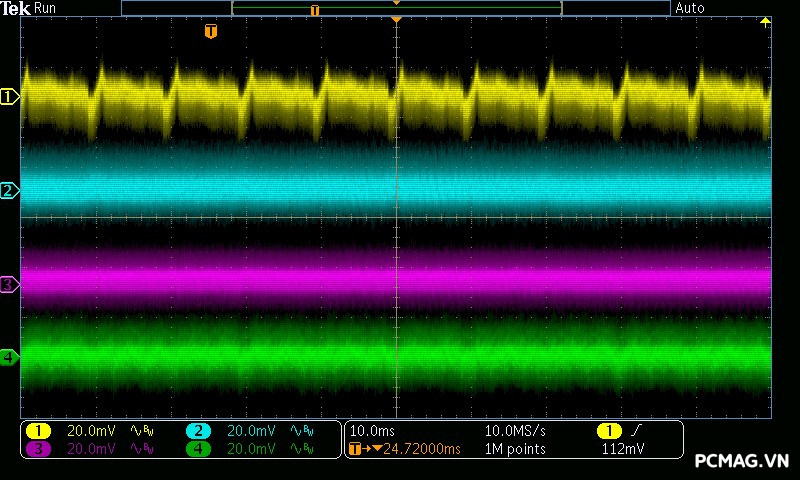Click the yellow channel 1 ground marker

click(x=10, y=97)
